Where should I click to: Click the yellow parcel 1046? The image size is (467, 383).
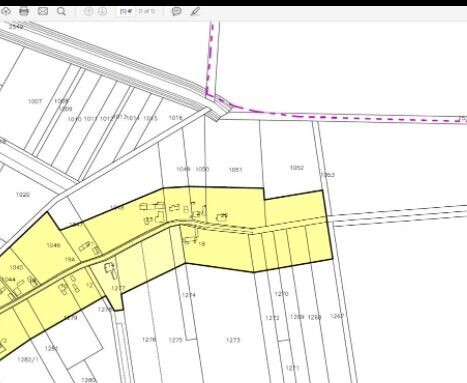pyautogui.click(x=54, y=246)
